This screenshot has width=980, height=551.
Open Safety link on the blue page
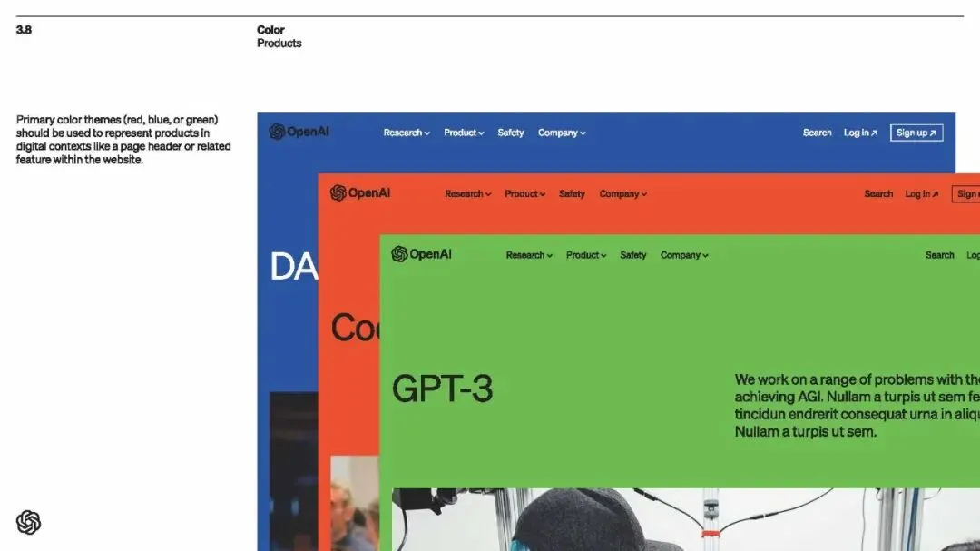tap(511, 133)
